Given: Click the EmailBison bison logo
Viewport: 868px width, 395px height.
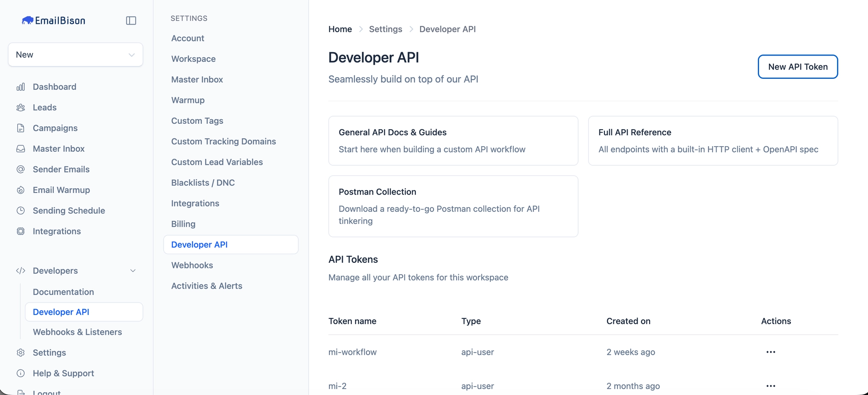Looking at the screenshot, I should coord(27,19).
